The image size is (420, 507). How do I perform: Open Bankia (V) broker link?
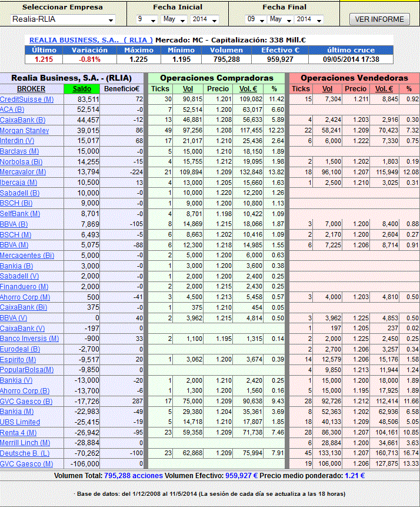click(16, 380)
